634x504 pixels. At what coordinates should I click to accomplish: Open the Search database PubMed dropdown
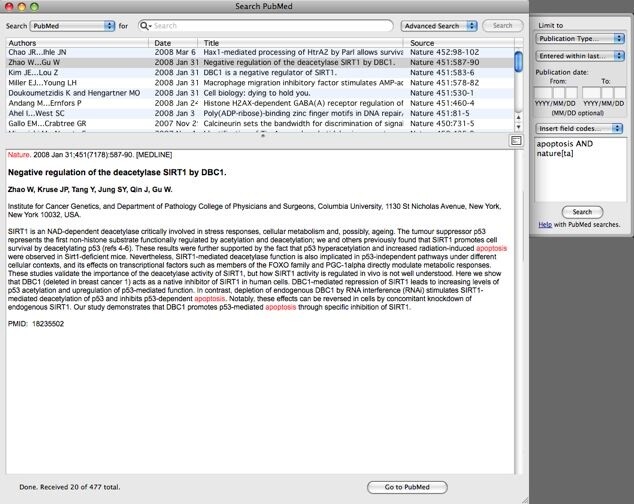tap(72, 26)
